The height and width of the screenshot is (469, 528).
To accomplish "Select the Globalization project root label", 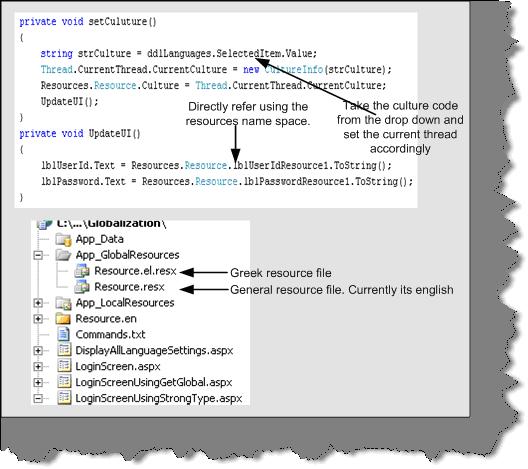I will coord(111,224).
